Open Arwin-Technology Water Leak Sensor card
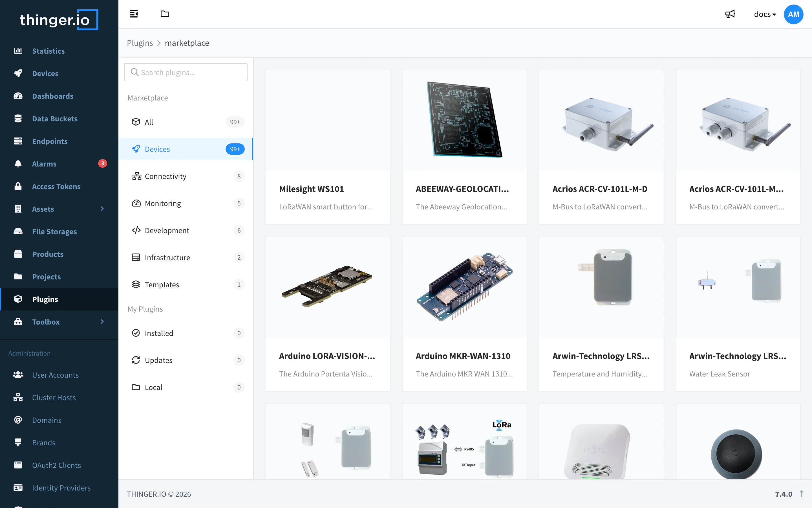The width and height of the screenshot is (812, 508). [738, 314]
